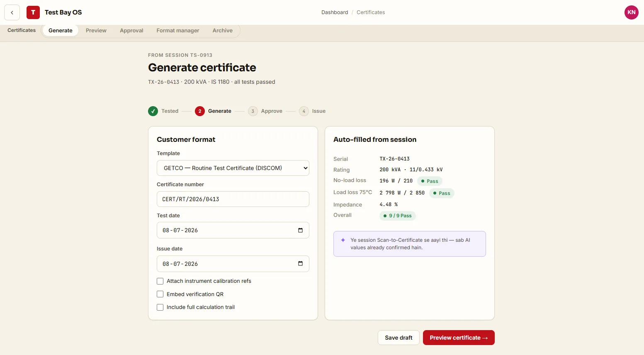Click the green Tested checkmark step icon
The image size is (644, 355).
153,111
